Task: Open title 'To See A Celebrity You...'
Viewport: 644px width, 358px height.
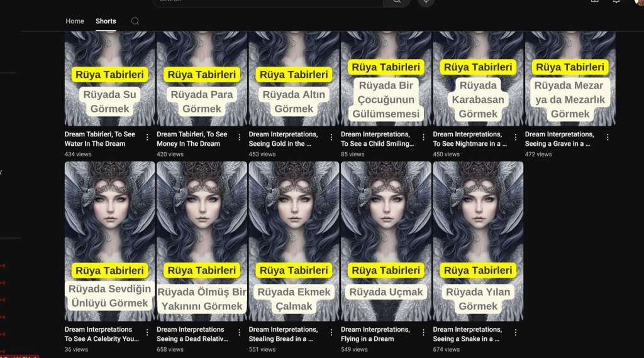Action: pos(101,334)
